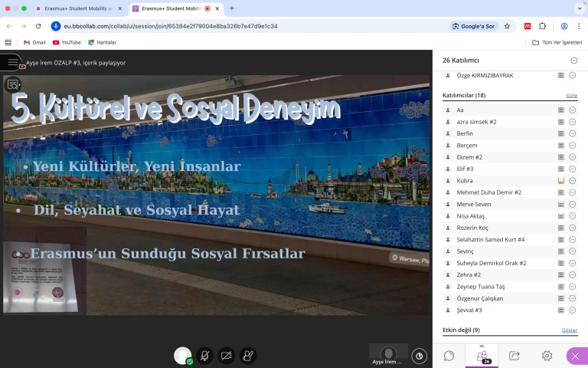
Task: Click the Google'a Sor button
Action: 474,26
